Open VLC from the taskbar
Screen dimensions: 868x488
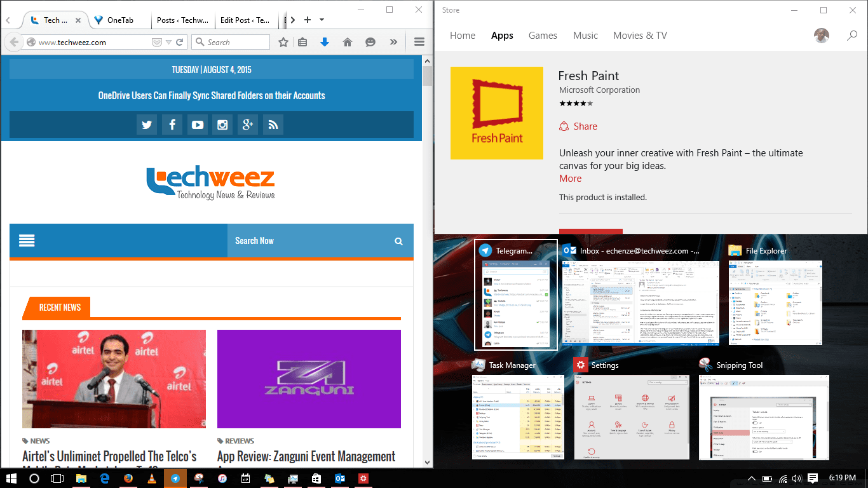point(152,478)
